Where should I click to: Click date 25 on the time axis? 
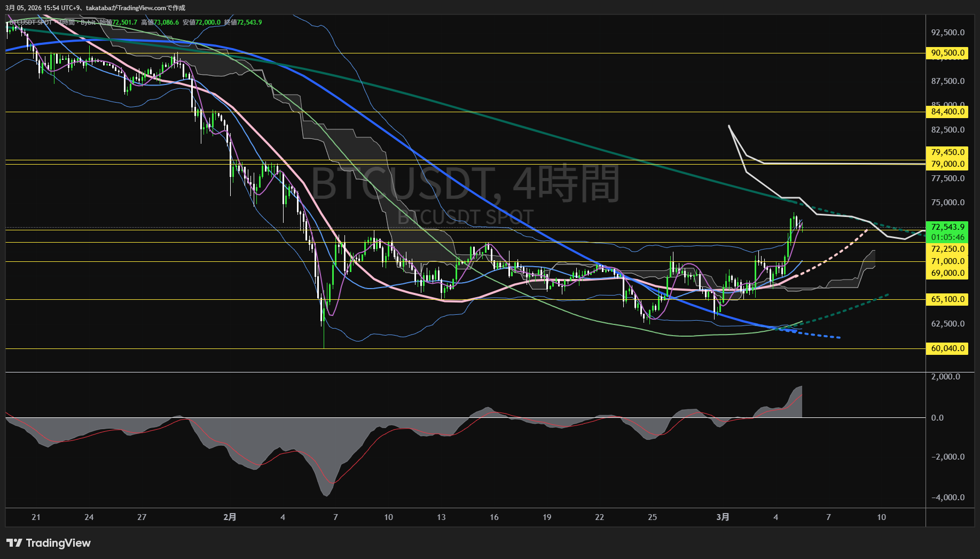(x=652, y=517)
